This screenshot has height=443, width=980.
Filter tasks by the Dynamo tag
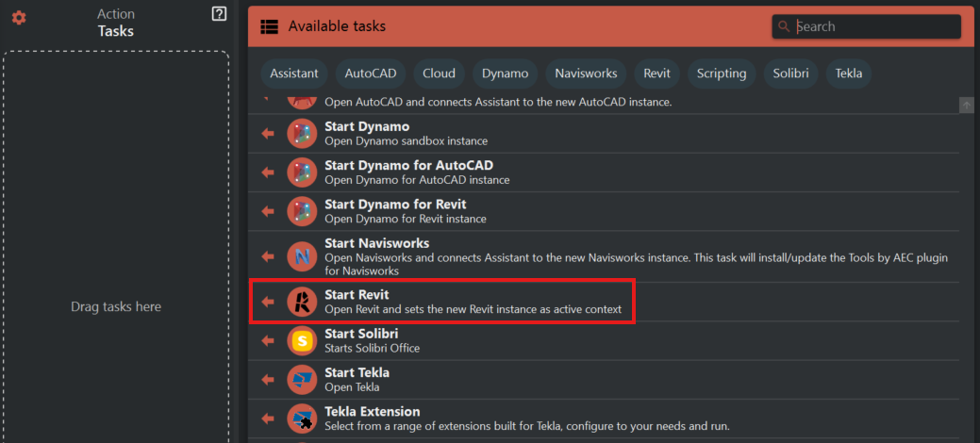click(x=505, y=74)
